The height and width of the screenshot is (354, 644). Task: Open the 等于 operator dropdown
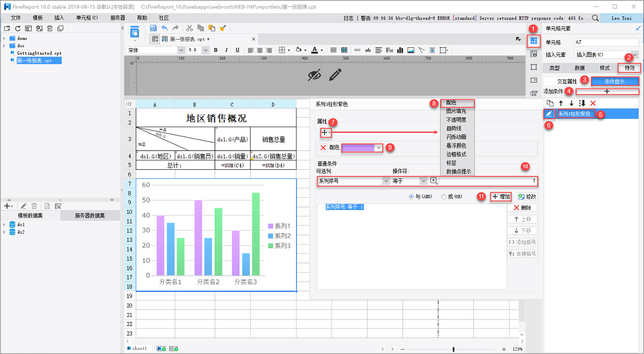tap(423, 181)
